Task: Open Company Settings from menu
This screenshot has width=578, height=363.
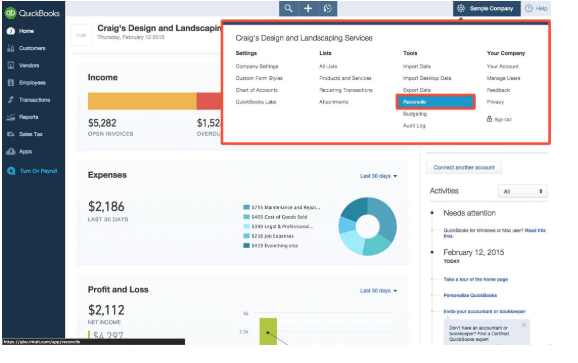Action: pos(257,66)
